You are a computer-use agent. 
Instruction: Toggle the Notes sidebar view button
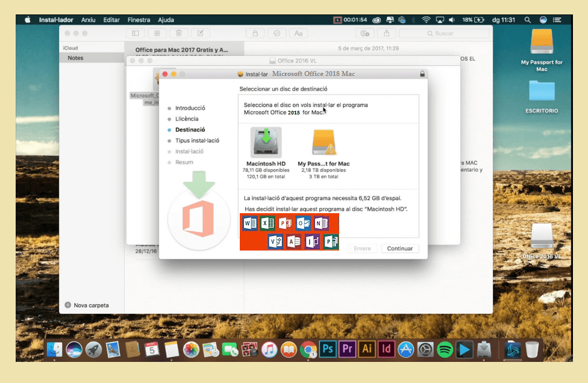(136, 33)
